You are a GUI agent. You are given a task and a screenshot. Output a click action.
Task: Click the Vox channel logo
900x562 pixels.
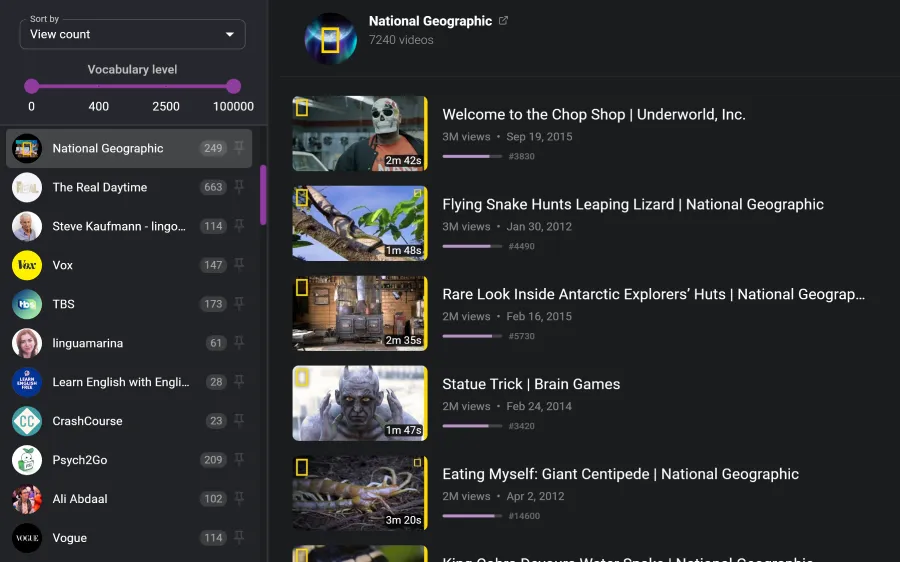27,265
